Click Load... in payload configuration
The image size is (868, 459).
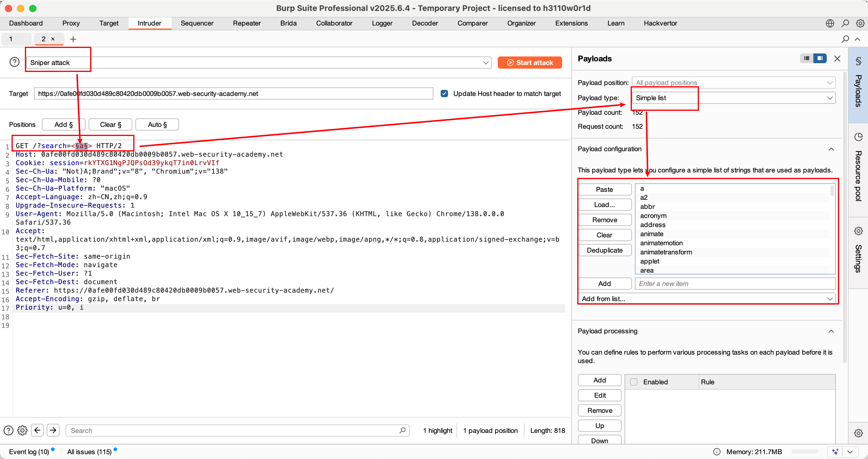tap(605, 205)
